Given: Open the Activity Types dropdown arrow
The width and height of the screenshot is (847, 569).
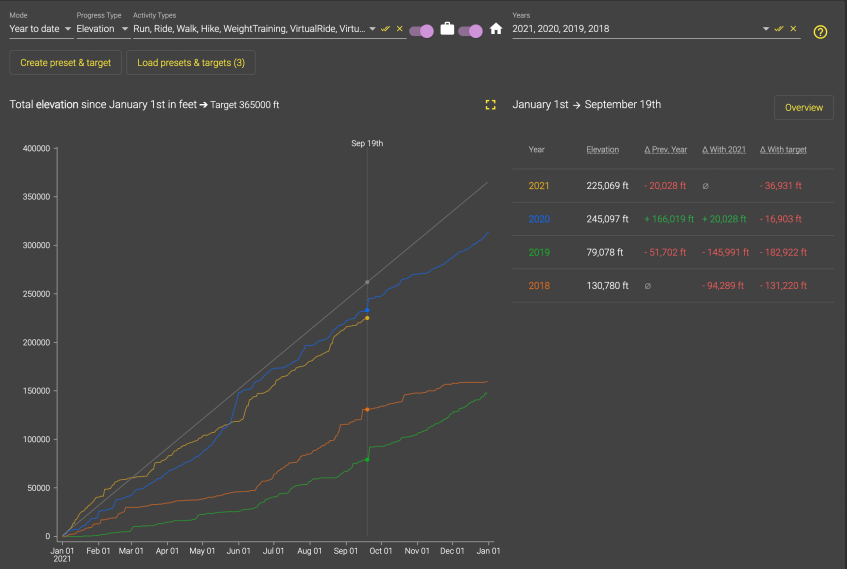Looking at the screenshot, I should 372,29.
